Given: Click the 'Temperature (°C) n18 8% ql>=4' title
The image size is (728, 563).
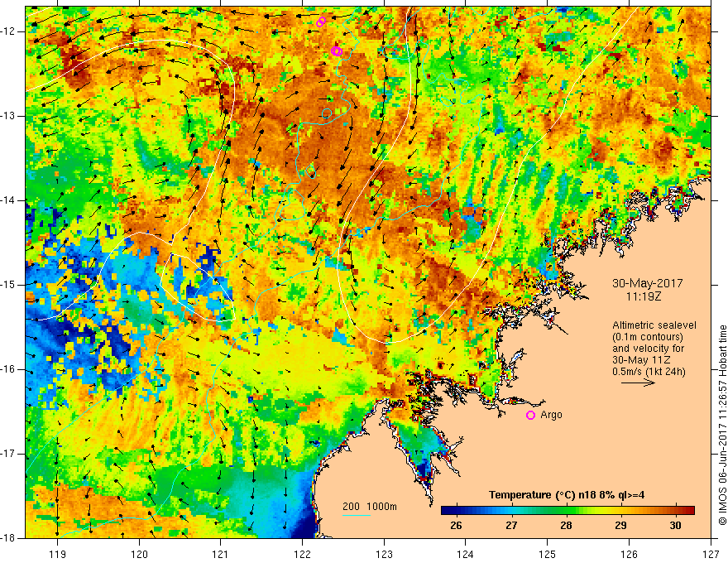Looking at the screenshot, I should [567, 495].
